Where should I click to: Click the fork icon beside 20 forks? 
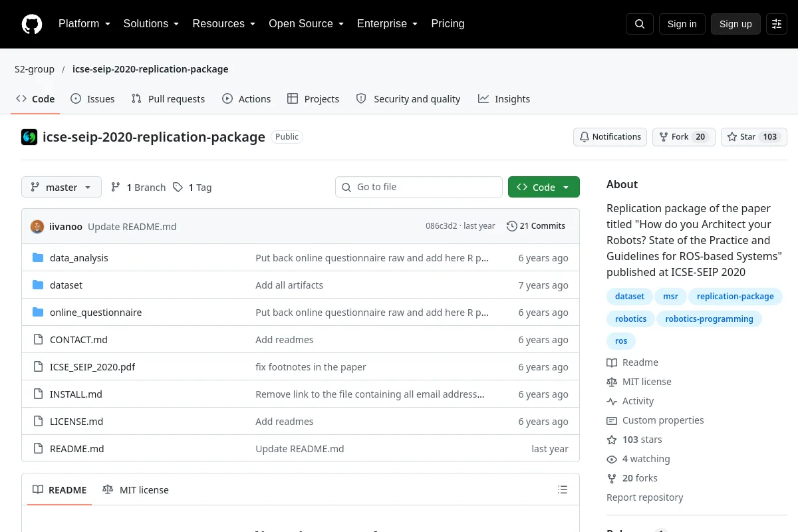pos(612,479)
